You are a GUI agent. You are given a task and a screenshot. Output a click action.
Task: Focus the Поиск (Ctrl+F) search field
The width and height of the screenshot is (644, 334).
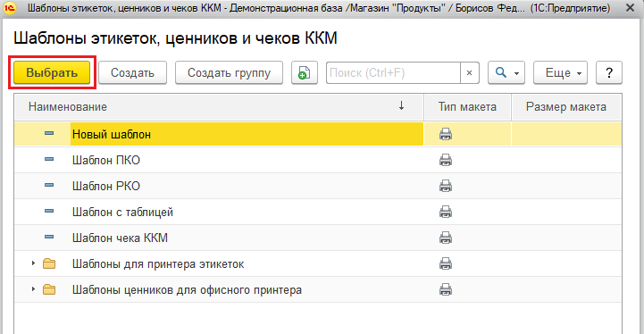click(x=393, y=72)
